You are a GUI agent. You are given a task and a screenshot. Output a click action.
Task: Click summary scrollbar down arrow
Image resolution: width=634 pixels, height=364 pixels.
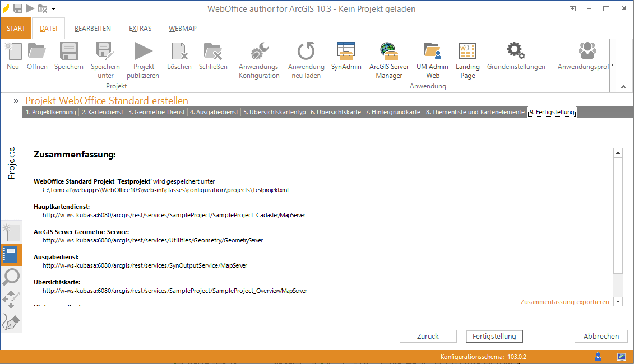[618, 301]
